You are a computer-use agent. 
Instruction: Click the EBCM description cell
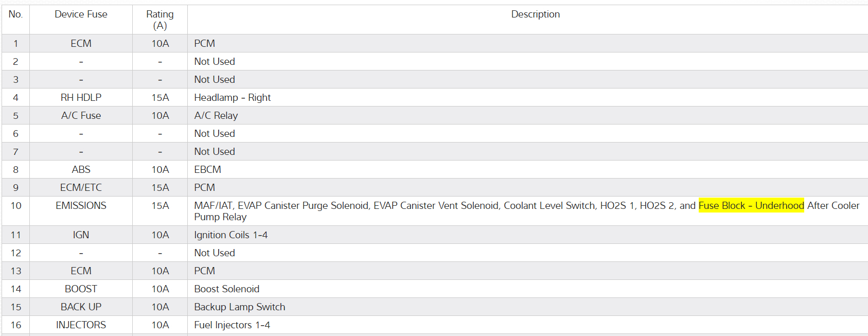207,170
